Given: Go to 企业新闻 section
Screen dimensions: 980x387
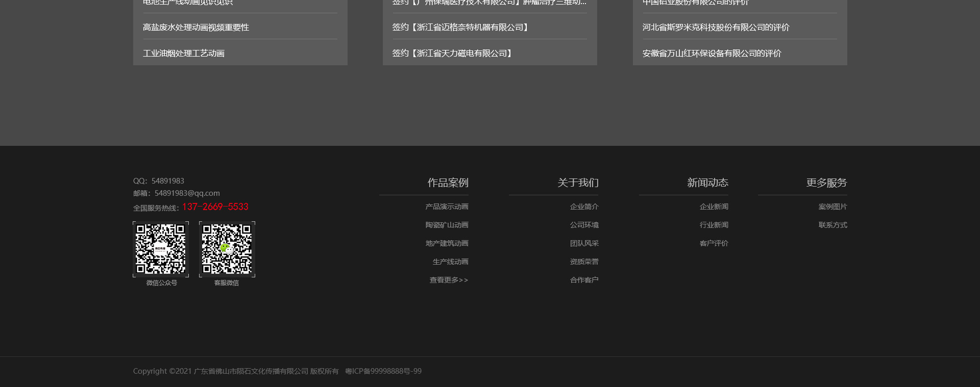Looking at the screenshot, I should pyautogui.click(x=714, y=207).
